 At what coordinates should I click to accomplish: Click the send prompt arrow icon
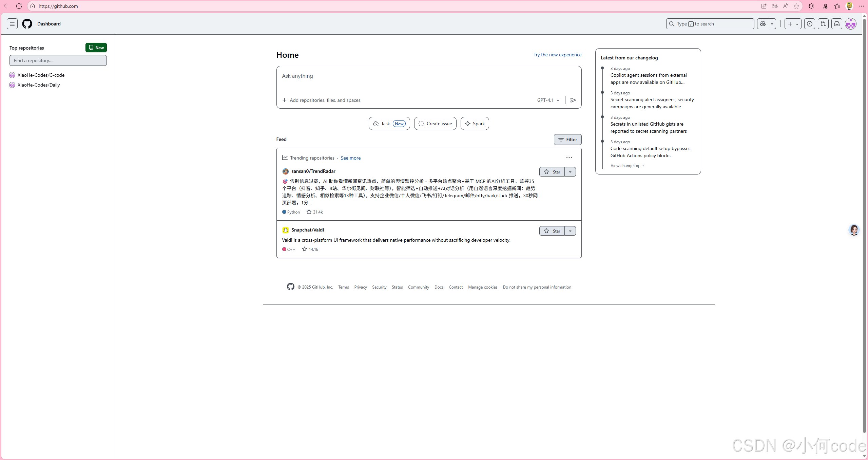tap(573, 100)
